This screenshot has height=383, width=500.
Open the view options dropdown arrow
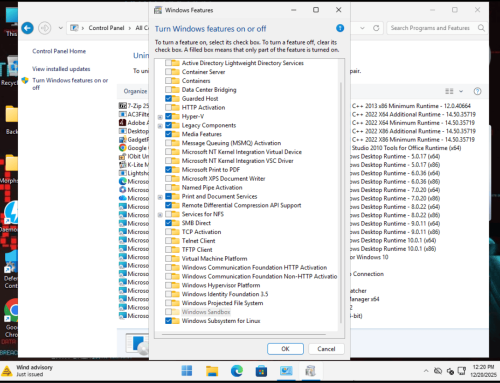point(461,91)
